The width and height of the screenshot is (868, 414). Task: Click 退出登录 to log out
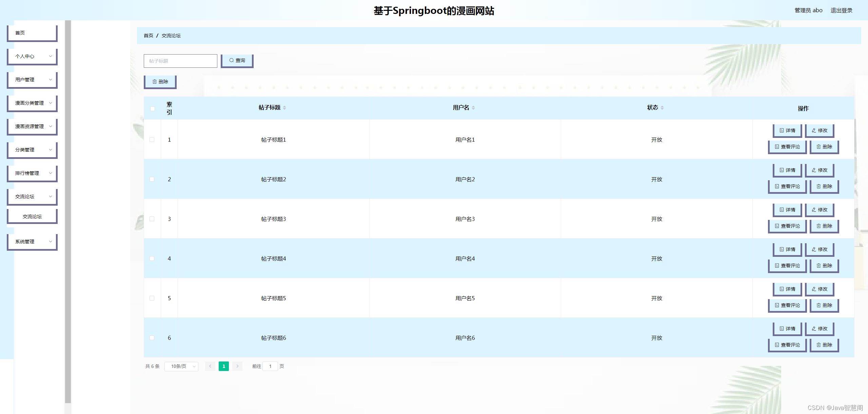point(841,11)
